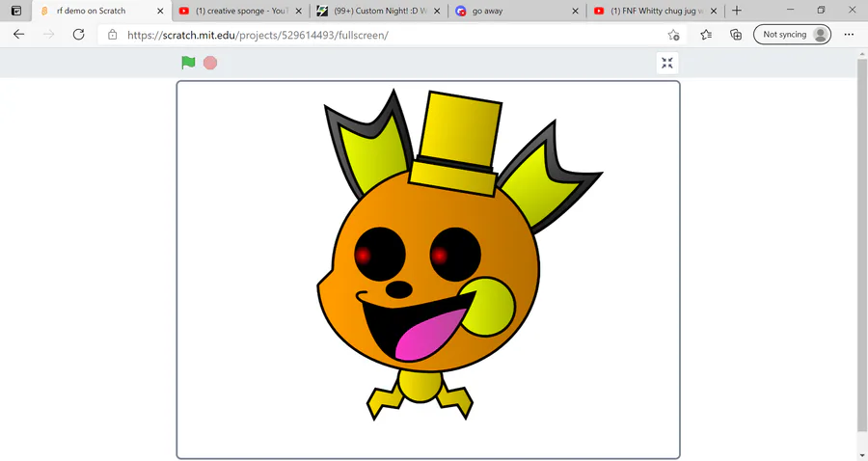Click the green flag to start project
Image resolution: width=868 pixels, height=461 pixels.
coord(188,63)
